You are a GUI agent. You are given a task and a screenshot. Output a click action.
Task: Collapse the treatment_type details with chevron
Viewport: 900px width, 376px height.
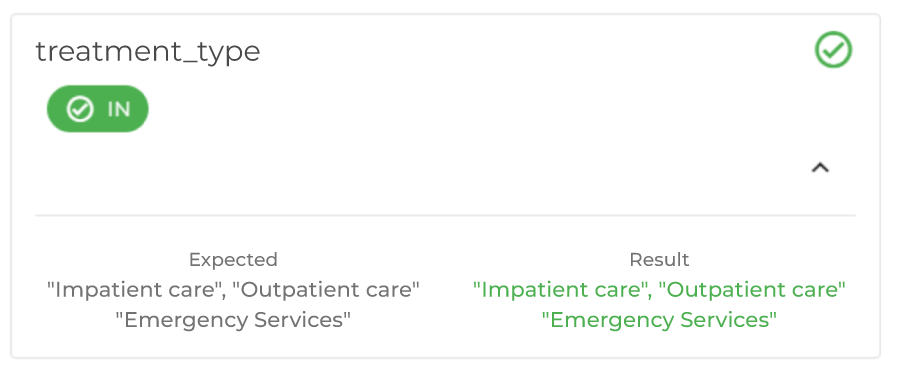click(x=820, y=168)
